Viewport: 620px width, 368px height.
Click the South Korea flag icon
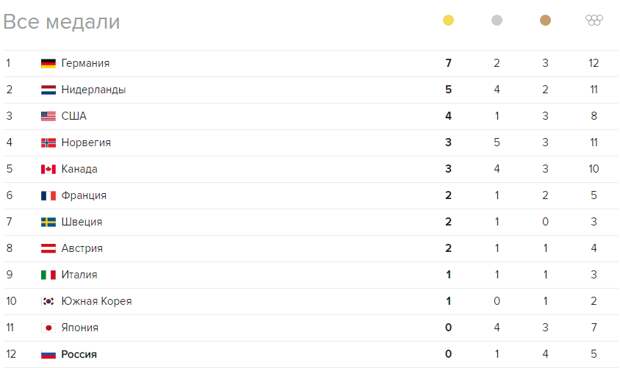[x=48, y=301]
